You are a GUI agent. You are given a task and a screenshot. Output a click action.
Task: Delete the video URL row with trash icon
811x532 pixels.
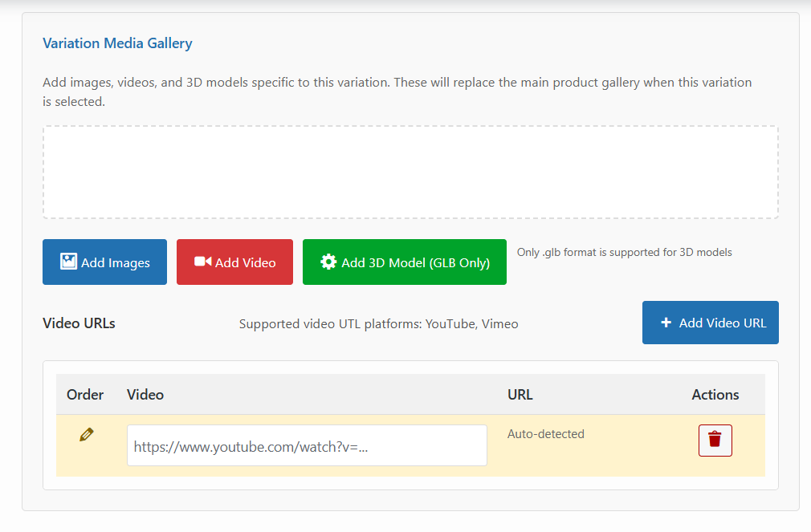715,440
